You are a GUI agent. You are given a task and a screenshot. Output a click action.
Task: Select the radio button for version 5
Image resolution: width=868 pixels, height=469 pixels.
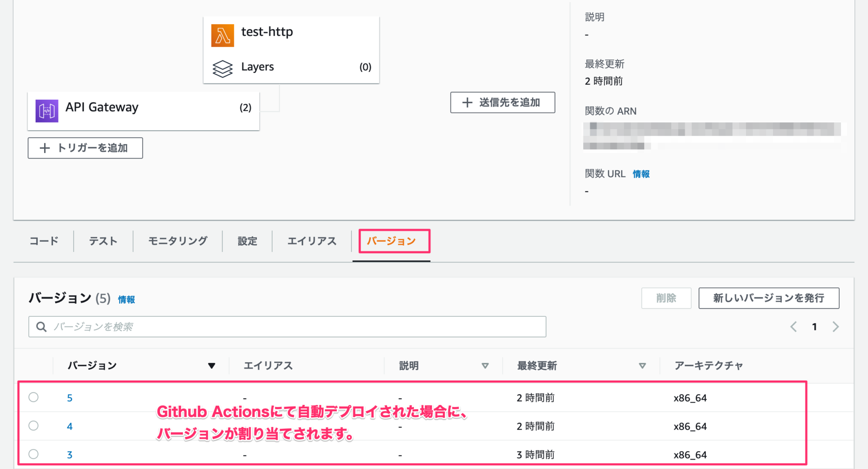point(33,397)
